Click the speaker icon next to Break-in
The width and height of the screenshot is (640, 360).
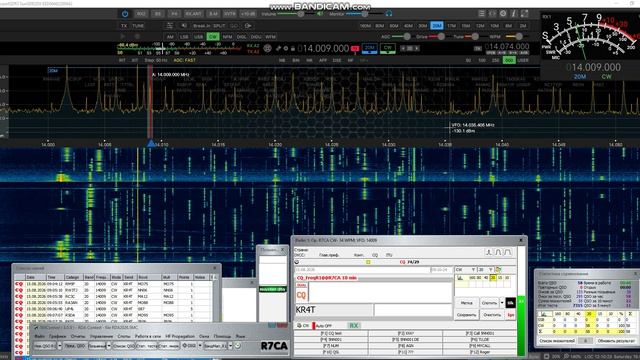pyautogui.click(x=184, y=26)
